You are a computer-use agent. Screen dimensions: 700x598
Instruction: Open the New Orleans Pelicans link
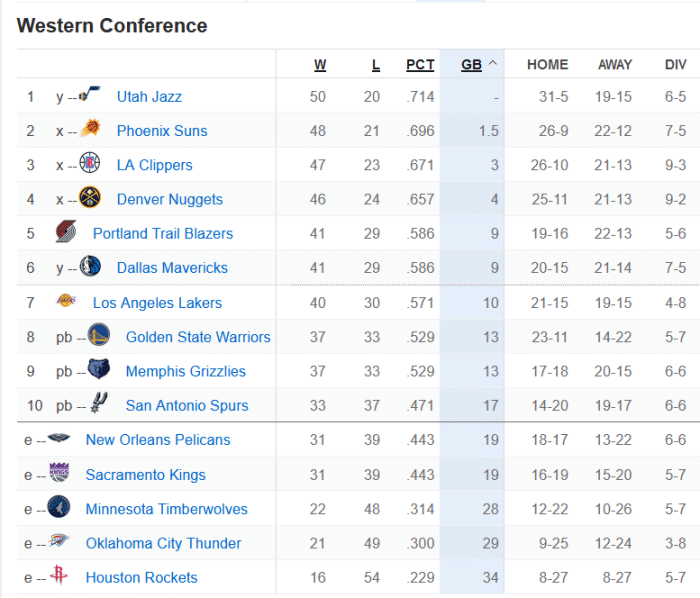click(x=158, y=439)
